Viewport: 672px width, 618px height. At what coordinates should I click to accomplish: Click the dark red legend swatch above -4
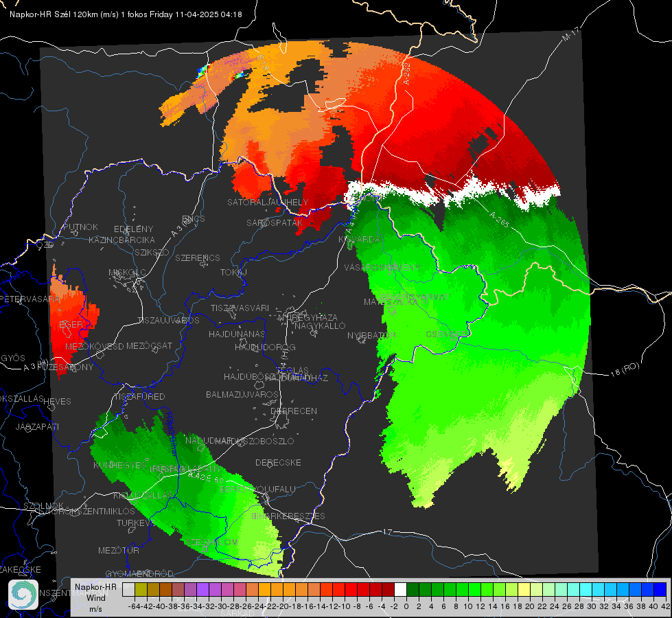click(x=389, y=590)
